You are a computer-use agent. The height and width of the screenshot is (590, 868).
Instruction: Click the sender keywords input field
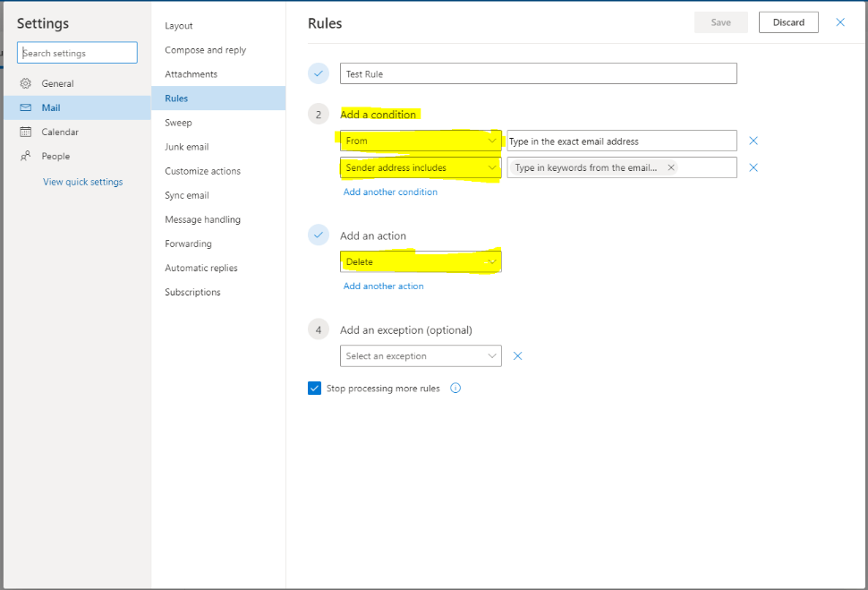coord(622,167)
